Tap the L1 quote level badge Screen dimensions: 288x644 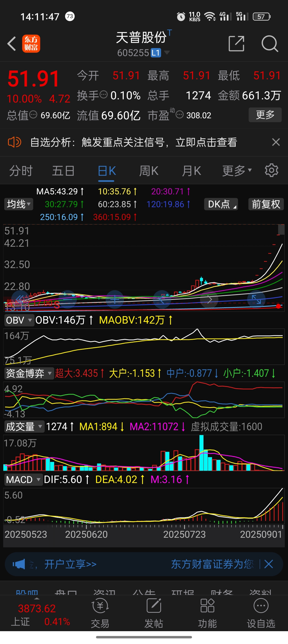(x=156, y=53)
